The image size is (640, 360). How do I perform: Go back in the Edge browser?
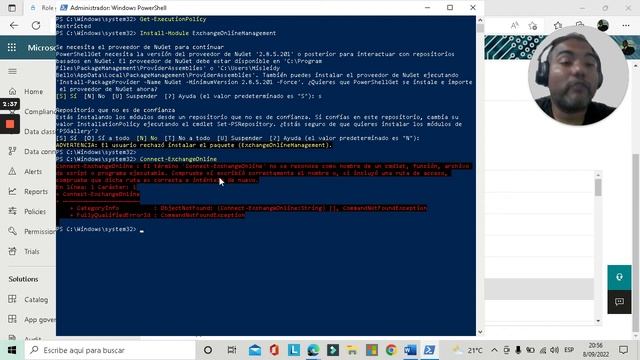(14, 25)
